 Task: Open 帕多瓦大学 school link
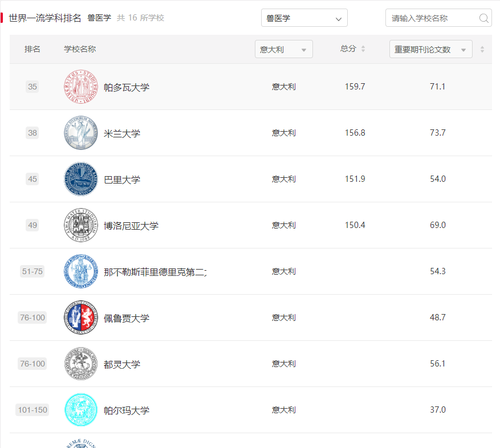[x=126, y=87]
